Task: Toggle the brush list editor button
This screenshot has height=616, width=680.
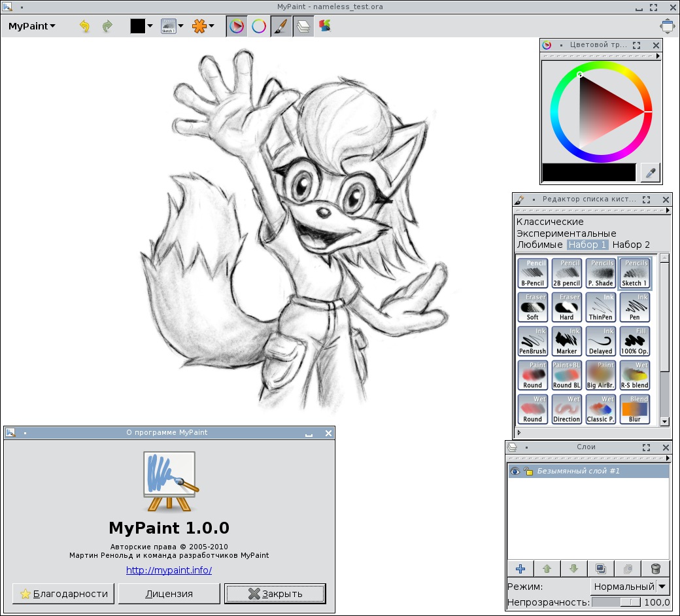Action: 281,26
